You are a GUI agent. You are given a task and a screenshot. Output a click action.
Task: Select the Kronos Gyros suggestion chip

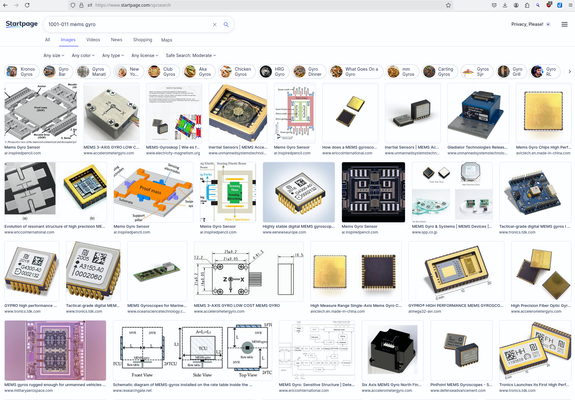tap(22, 71)
